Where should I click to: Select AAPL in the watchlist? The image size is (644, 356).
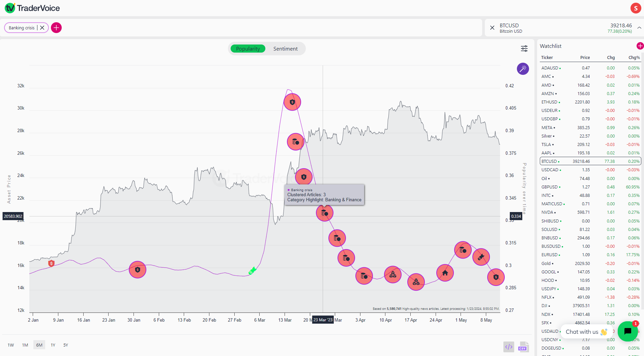[x=590, y=153]
